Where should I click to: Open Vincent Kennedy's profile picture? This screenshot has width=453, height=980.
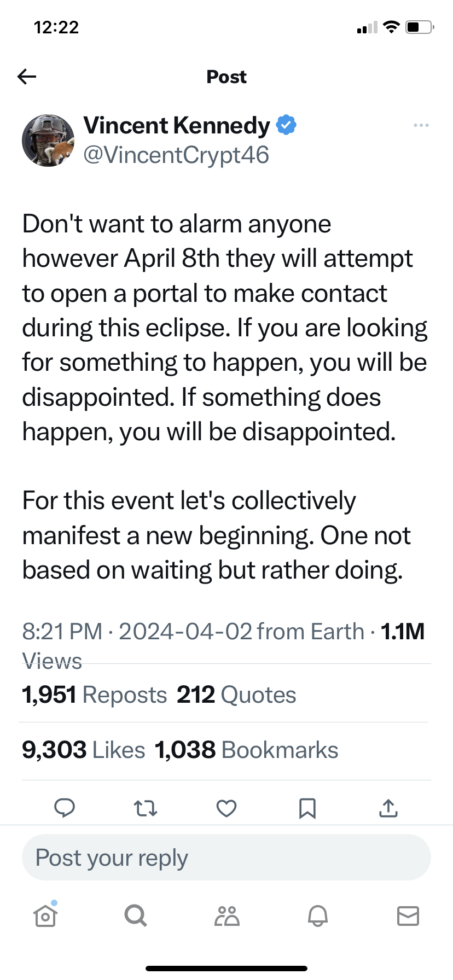(48, 141)
